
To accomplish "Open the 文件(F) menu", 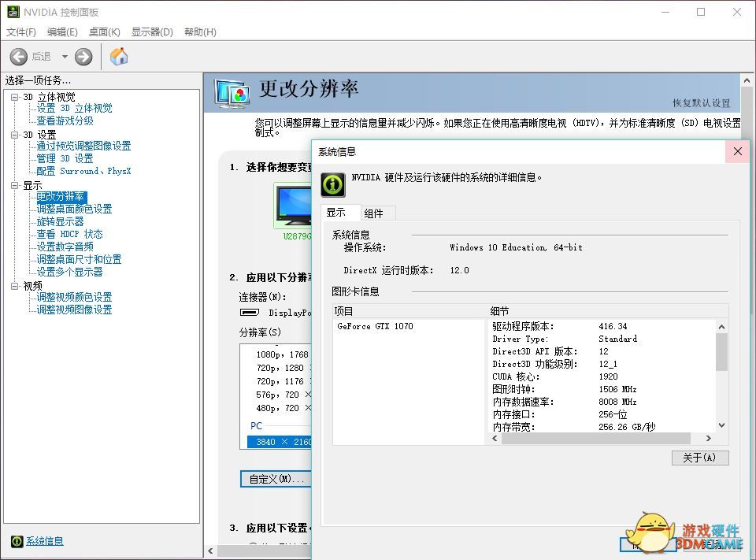I will click(x=21, y=32).
